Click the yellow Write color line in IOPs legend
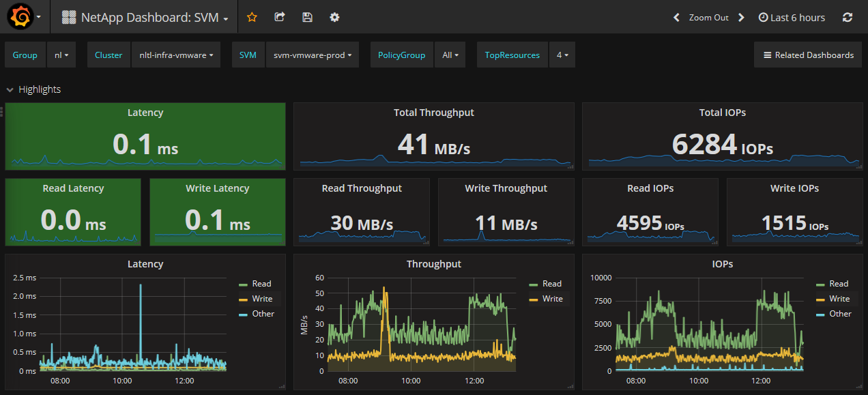868x395 pixels. 821,299
